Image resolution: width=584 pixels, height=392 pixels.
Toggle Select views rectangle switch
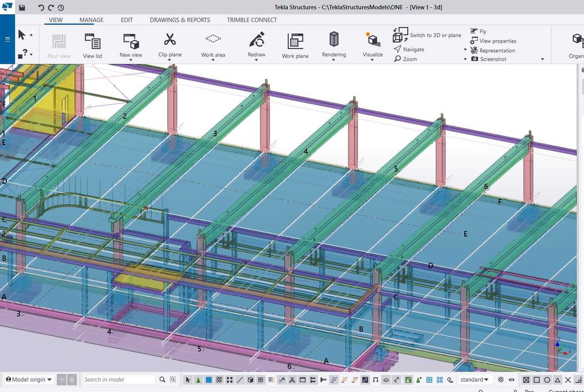click(x=303, y=380)
